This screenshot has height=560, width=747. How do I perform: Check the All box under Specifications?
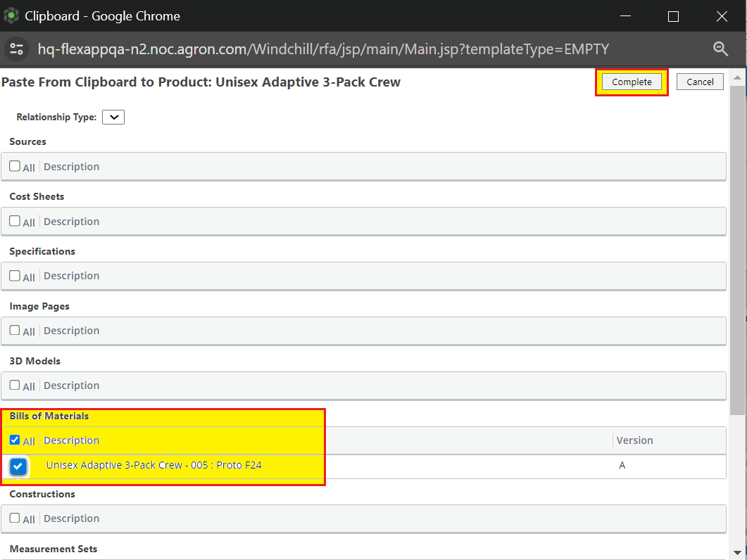15,276
